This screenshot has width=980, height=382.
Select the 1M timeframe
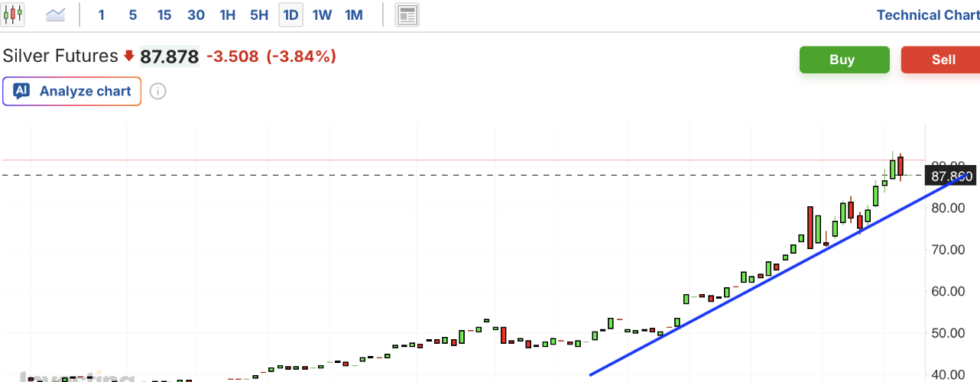point(354,15)
